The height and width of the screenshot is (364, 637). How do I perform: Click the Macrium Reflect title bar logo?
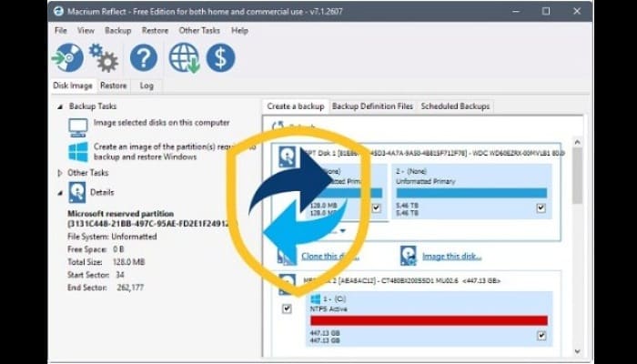coord(58,11)
